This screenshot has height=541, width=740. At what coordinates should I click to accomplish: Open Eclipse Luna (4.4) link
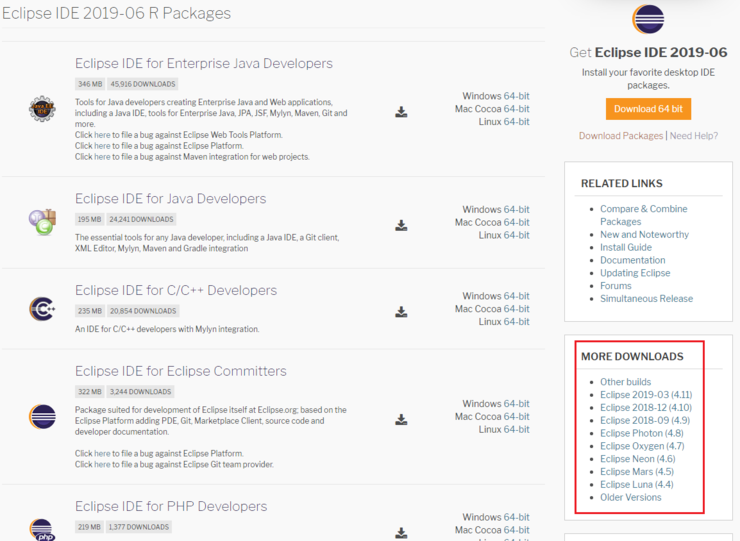(637, 484)
